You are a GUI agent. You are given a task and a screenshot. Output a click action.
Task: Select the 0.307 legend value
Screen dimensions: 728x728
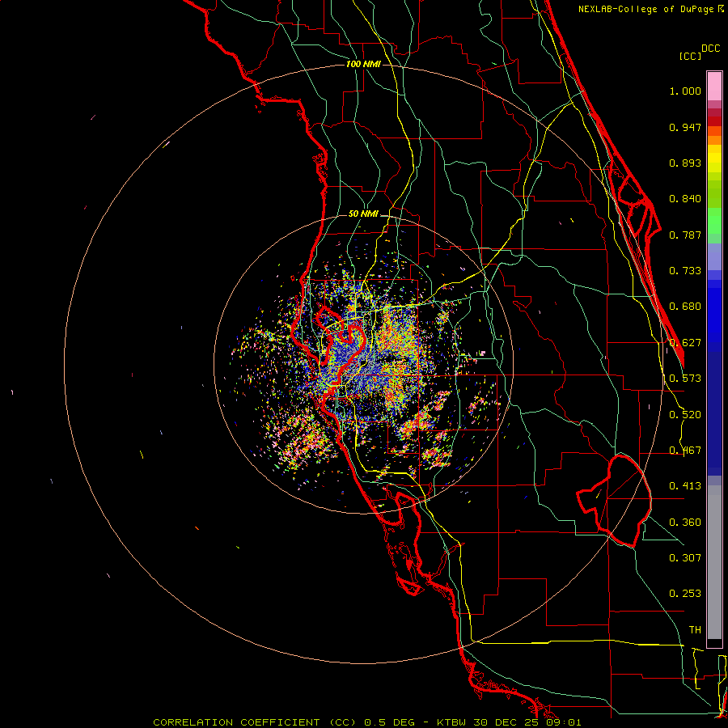coord(685,558)
